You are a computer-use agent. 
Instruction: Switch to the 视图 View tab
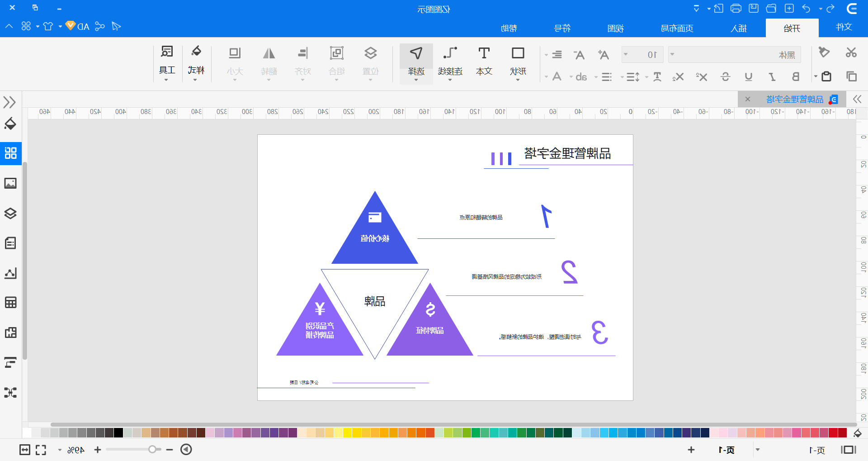click(x=616, y=28)
